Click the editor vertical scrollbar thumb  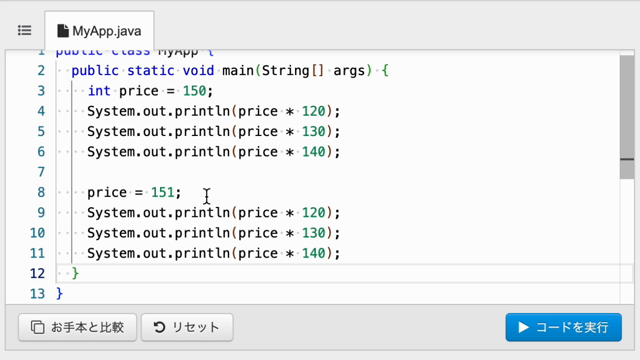coord(627,117)
